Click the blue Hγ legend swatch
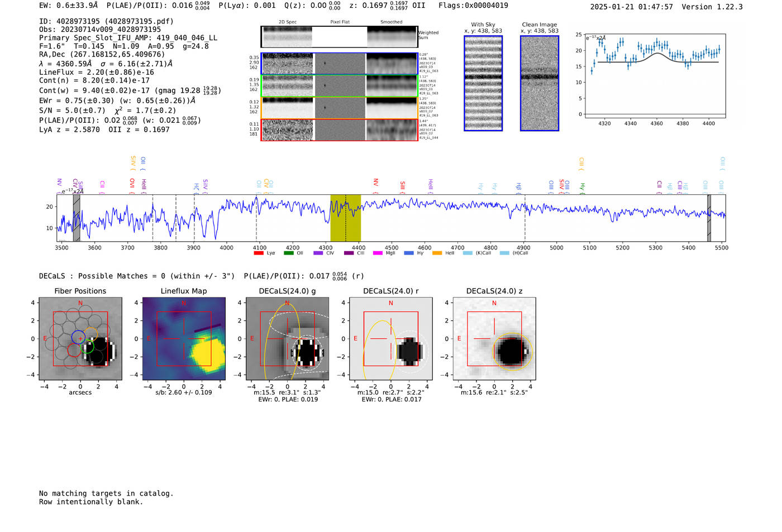This screenshot has width=782, height=532. pyautogui.click(x=409, y=253)
